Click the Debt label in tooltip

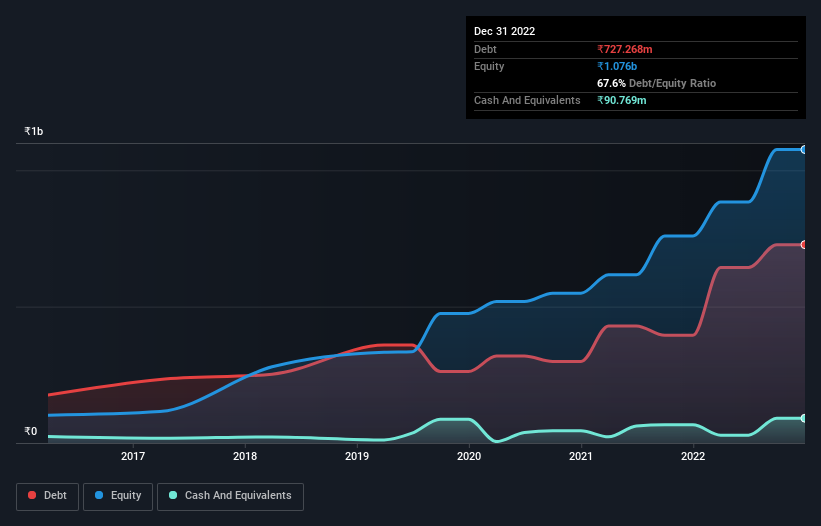point(485,49)
